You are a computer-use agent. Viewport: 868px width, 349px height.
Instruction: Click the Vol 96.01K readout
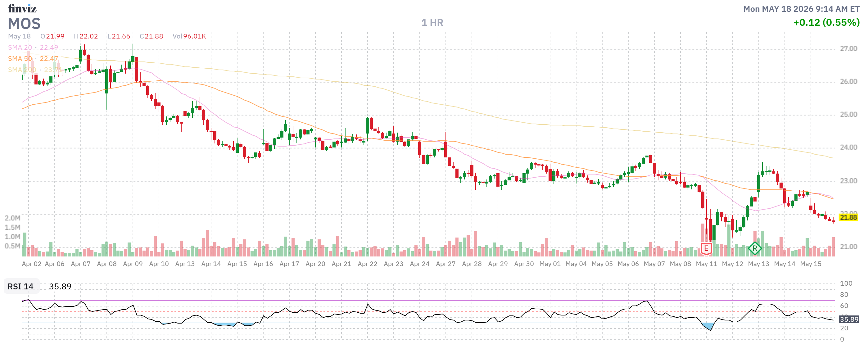click(189, 36)
